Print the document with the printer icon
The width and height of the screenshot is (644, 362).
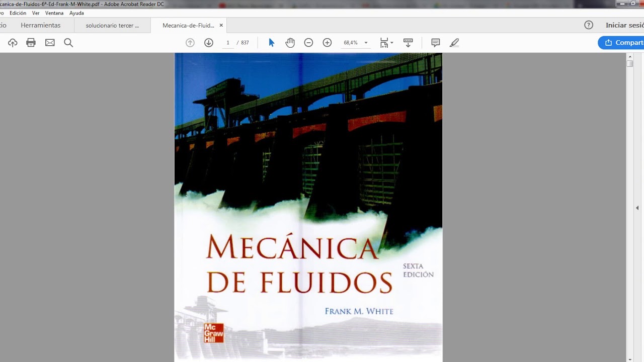[x=31, y=43]
